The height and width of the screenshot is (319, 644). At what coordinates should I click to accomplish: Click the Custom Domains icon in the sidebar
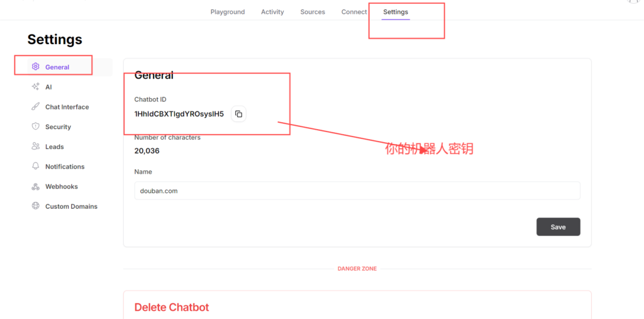coord(36,206)
